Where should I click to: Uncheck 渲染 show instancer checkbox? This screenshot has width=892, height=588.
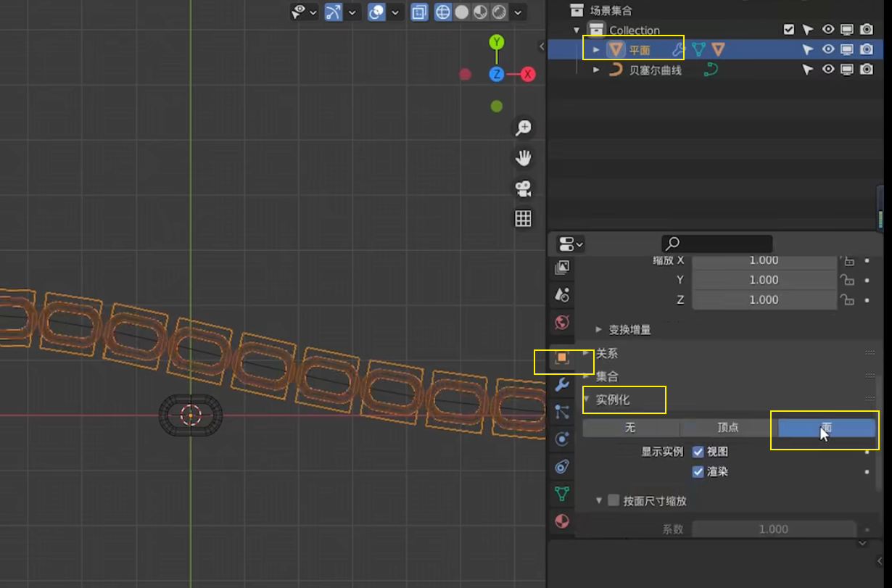(698, 472)
